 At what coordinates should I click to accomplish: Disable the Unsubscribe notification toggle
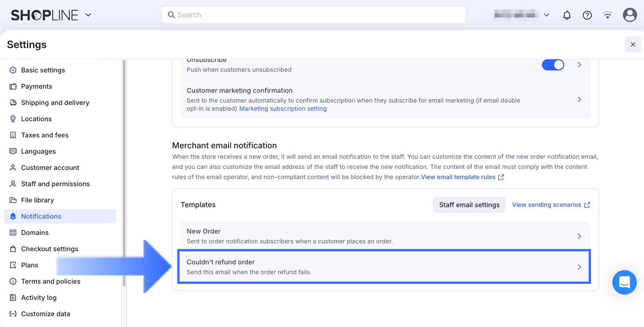(553, 65)
